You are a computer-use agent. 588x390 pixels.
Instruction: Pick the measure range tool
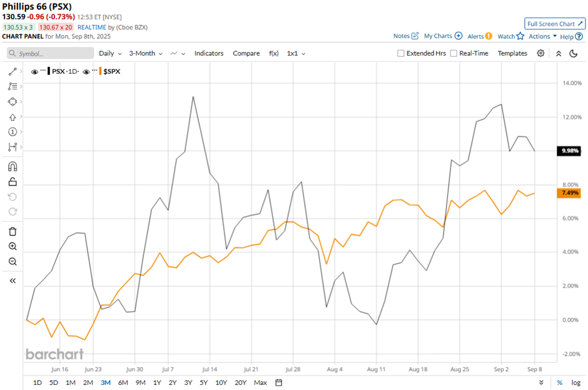(13, 146)
